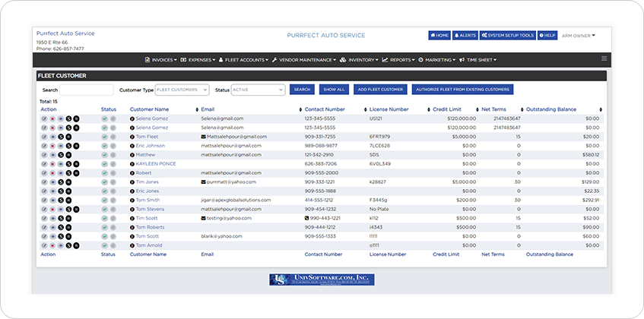Toggle green active status for Tom Smith
Screen dimensions: 644x319
105,200
